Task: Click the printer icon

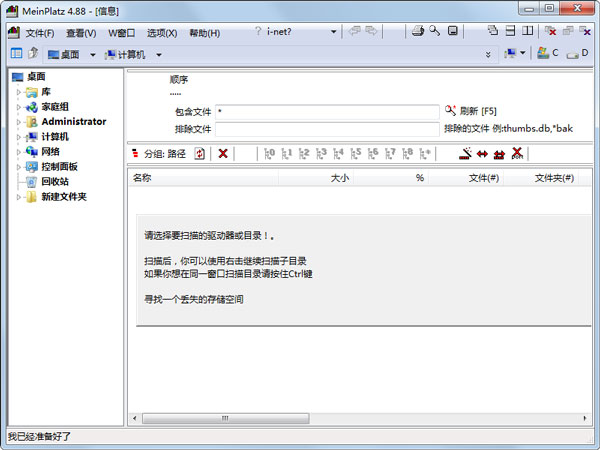Action: click(418, 31)
